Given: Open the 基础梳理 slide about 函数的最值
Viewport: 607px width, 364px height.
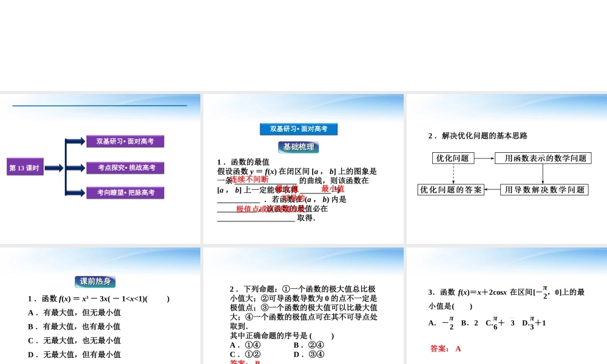Looking at the screenshot, I should click(x=303, y=169).
